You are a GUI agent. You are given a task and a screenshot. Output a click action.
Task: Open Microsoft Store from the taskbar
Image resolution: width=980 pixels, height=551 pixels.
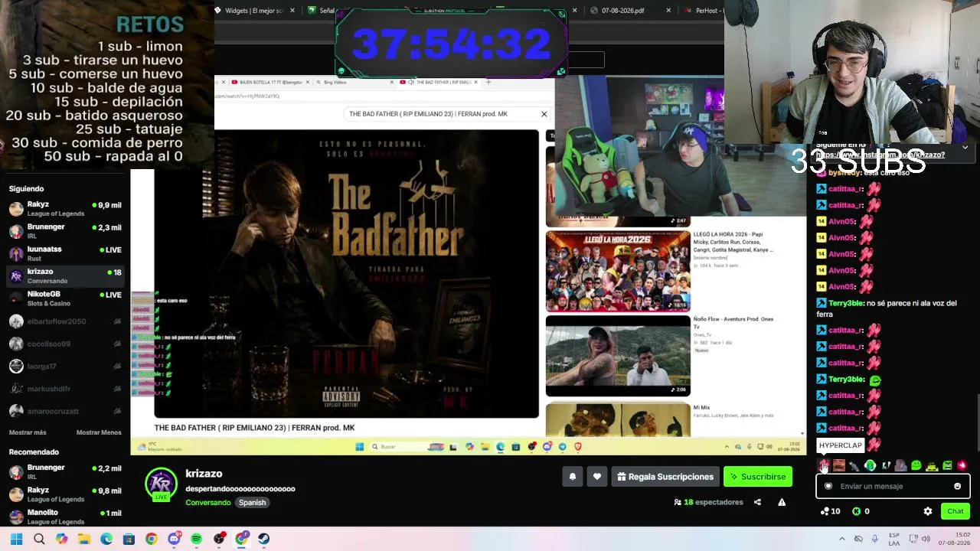pyautogui.click(x=129, y=539)
